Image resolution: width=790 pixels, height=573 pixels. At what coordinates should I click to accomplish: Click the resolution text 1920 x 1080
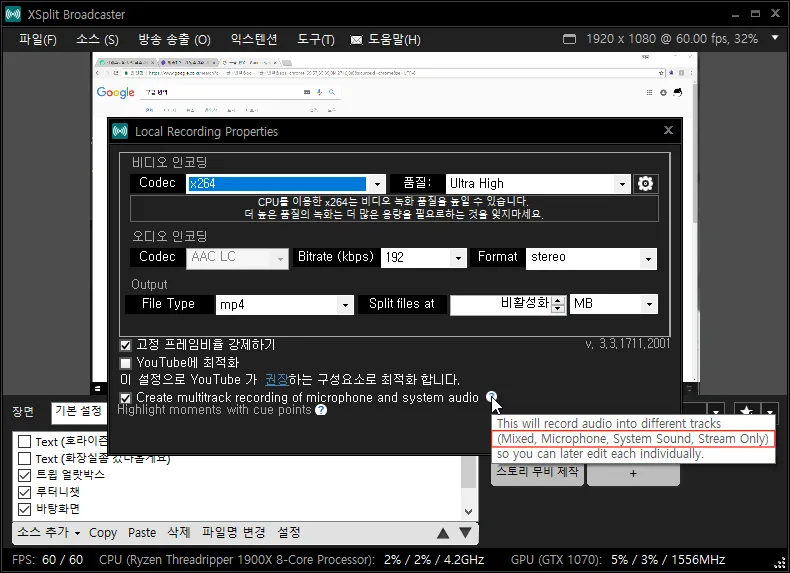coord(621,39)
